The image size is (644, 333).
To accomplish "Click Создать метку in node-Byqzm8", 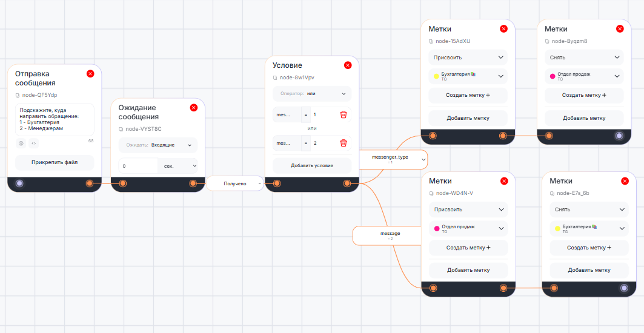I will pyautogui.click(x=584, y=95).
